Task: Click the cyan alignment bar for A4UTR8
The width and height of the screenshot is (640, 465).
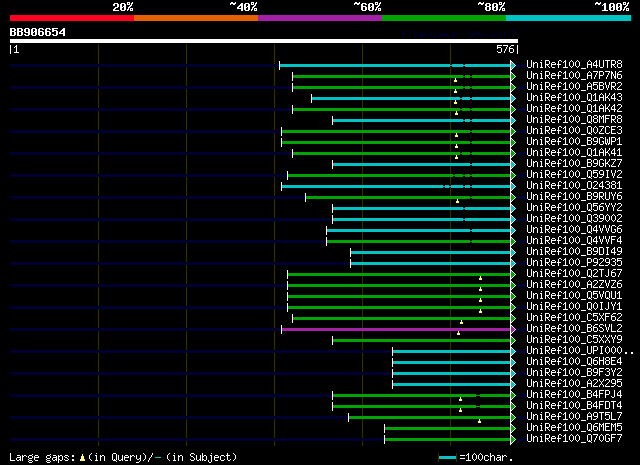Action: tap(395, 65)
